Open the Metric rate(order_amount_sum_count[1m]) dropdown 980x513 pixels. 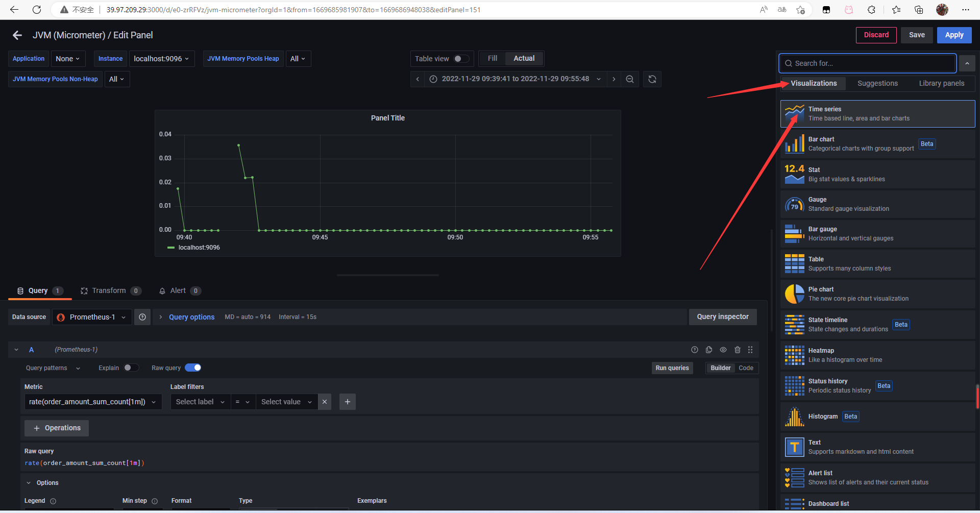pyautogui.click(x=93, y=402)
